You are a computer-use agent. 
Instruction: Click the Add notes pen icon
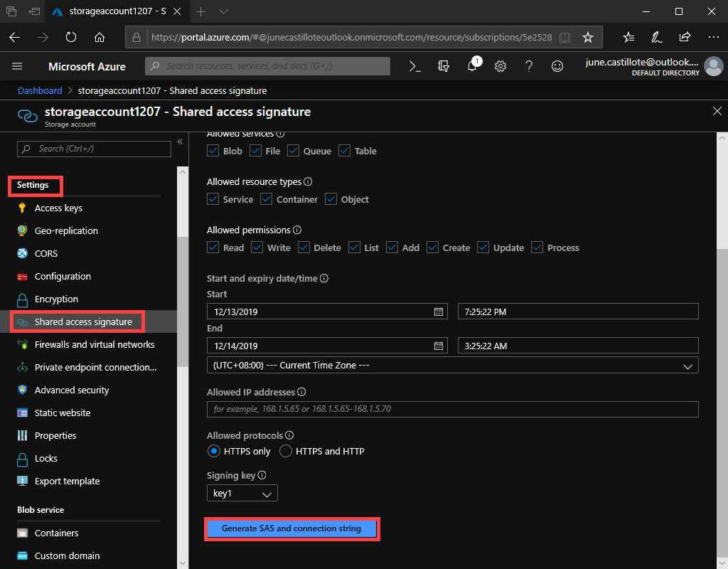656,37
